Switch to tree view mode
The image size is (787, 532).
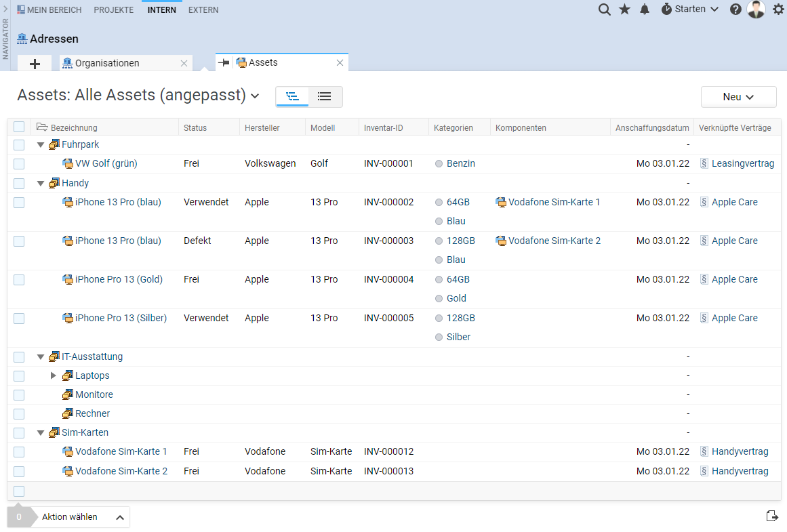pyautogui.click(x=292, y=96)
